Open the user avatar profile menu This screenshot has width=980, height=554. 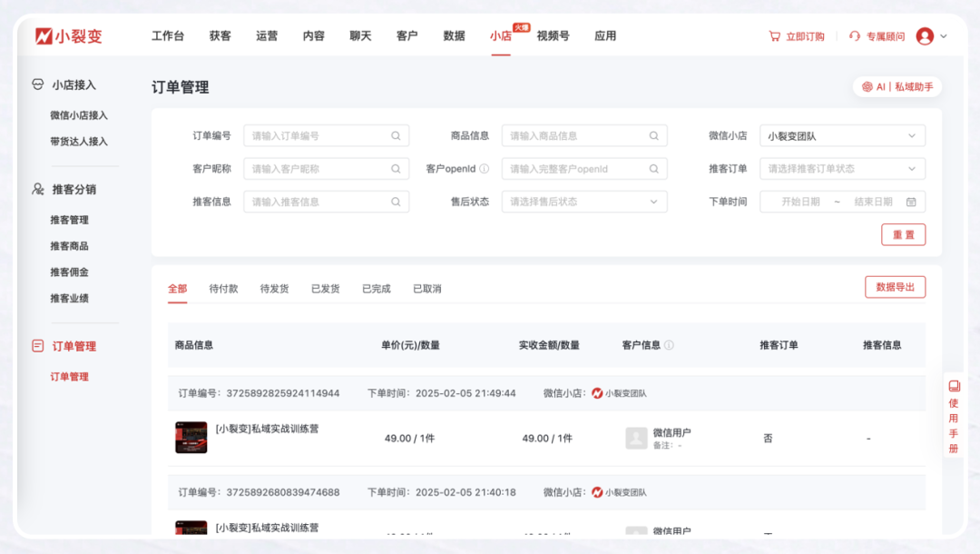925,36
